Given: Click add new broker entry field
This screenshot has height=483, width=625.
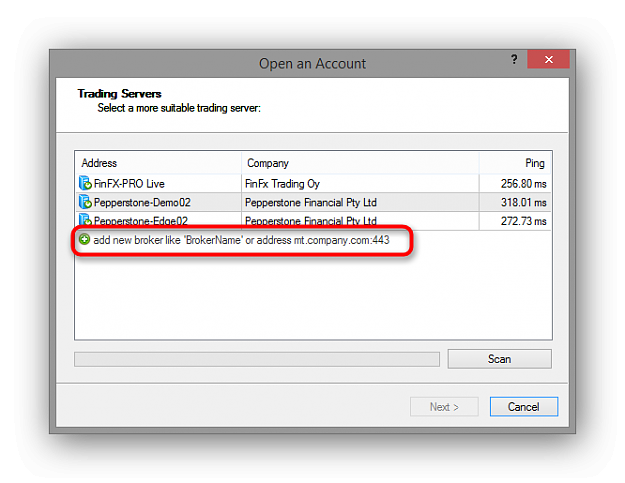Looking at the screenshot, I should click(x=241, y=240).
